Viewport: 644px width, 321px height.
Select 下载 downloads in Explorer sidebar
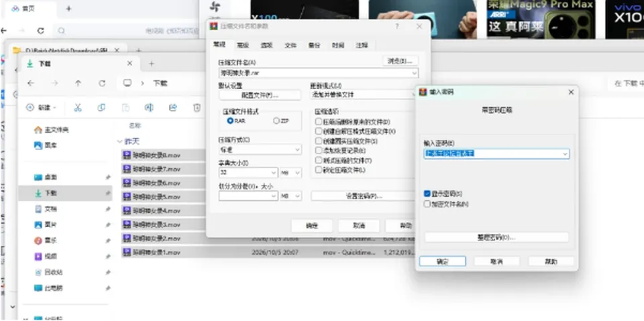65,193
